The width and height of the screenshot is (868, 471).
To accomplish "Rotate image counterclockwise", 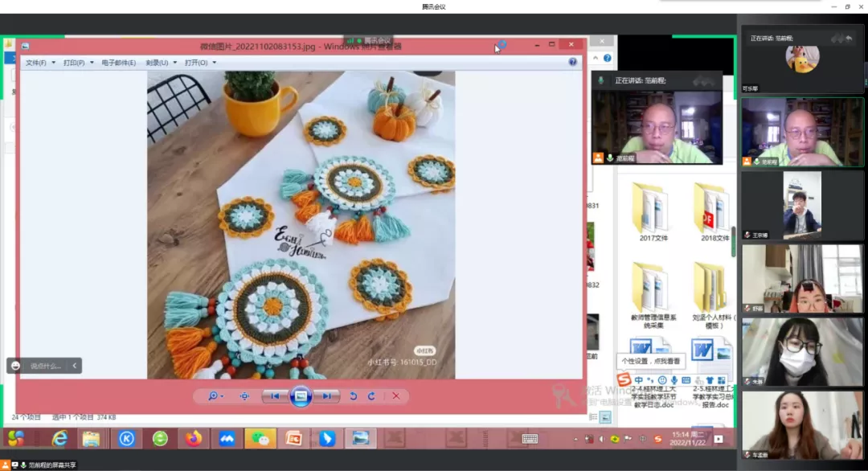I will [353, 396].
